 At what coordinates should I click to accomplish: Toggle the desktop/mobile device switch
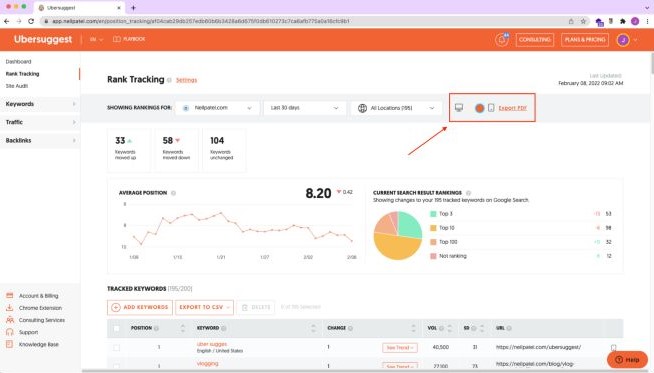pos(479,108)
